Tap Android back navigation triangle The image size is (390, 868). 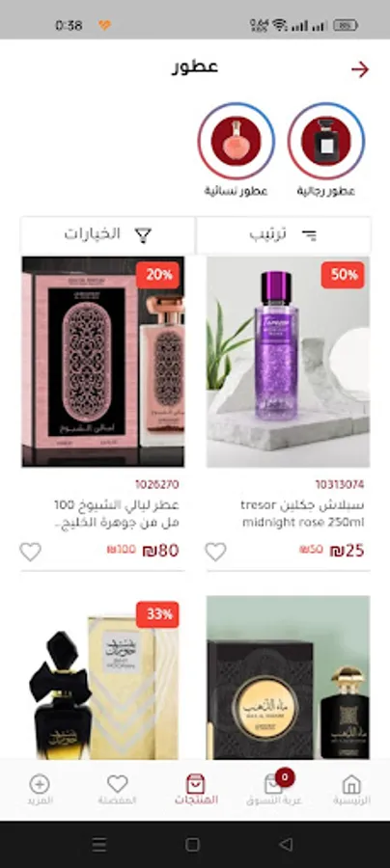(x=286, y=844)
